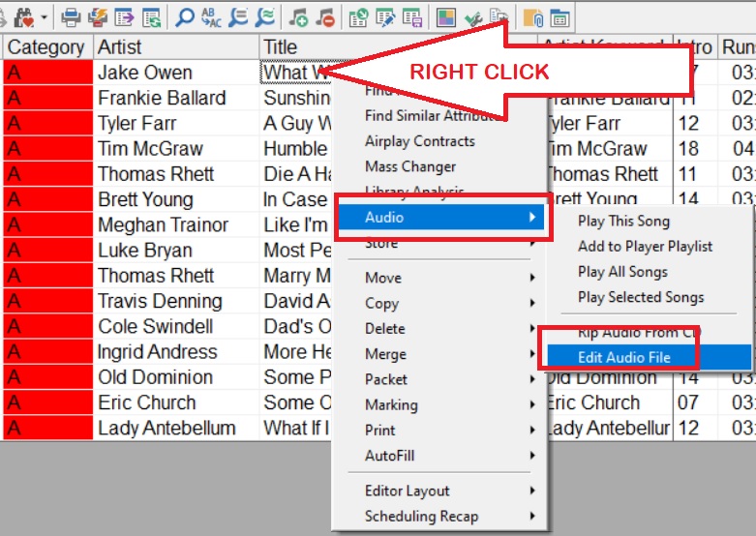
Task: Expand the Copy submenu
Action: [x=442, y=303]
